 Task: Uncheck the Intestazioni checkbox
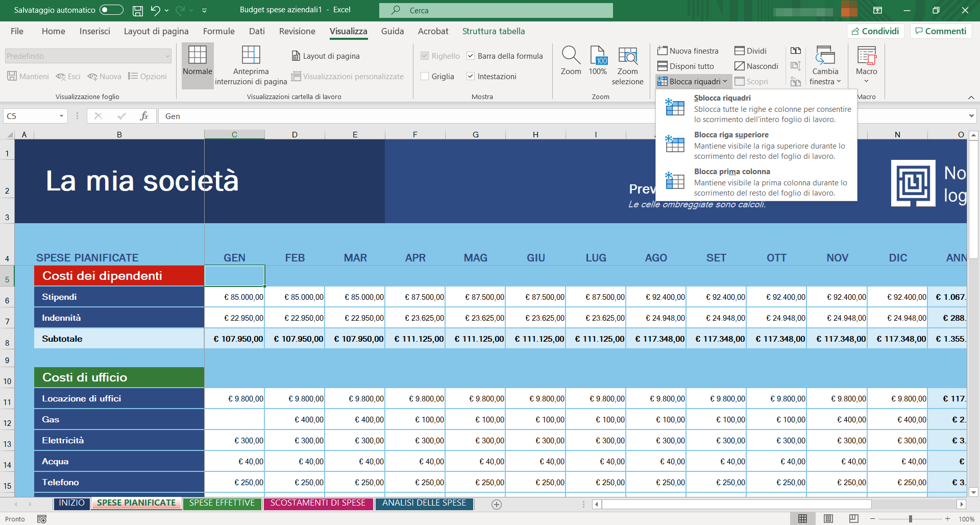point(471,77)
